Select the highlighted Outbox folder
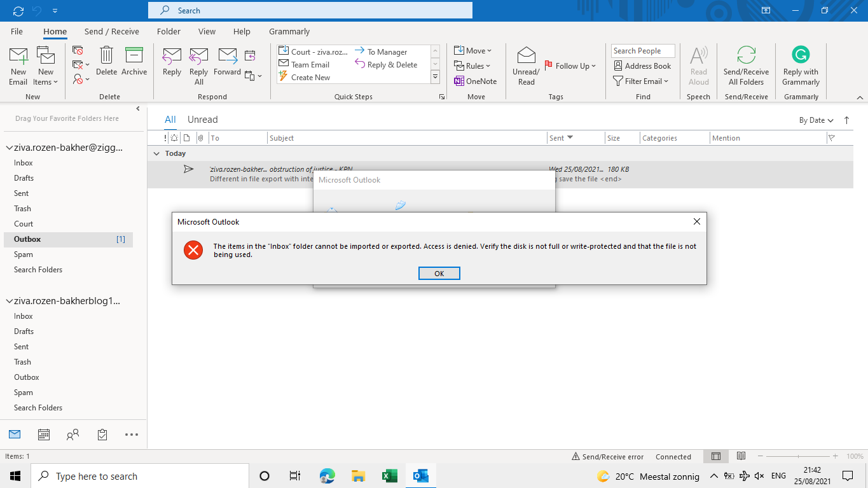 point(69,239)
